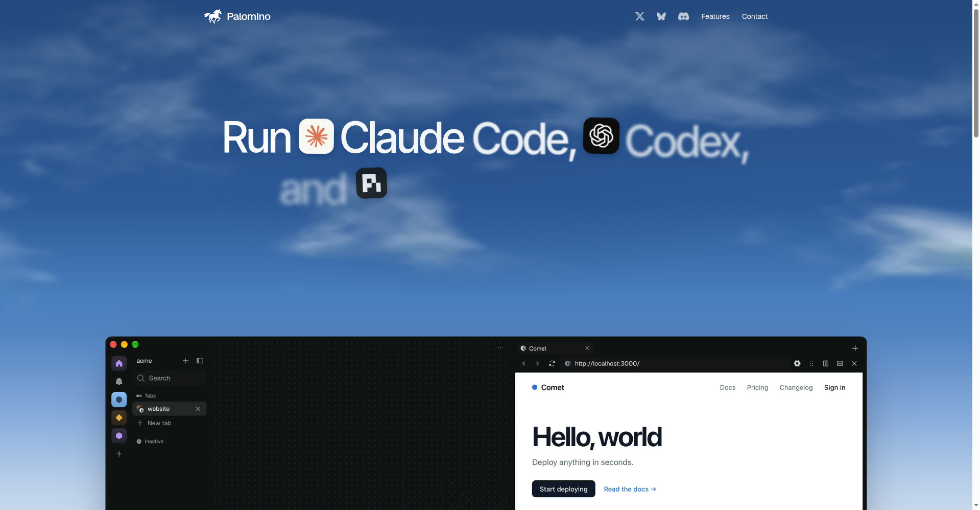Add new browser tab with plus
This screenshot has width=980, height=510.
click(x=855, y=349)
